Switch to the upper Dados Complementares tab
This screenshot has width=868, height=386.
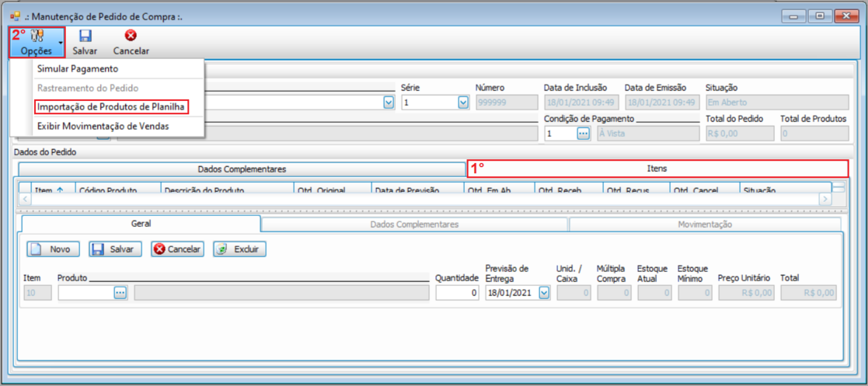click(x=242, y=169)
